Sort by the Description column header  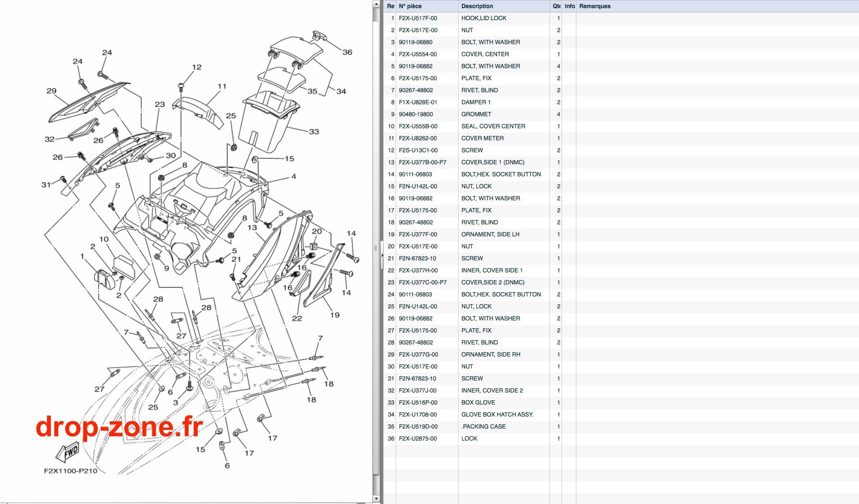point(504,6)
